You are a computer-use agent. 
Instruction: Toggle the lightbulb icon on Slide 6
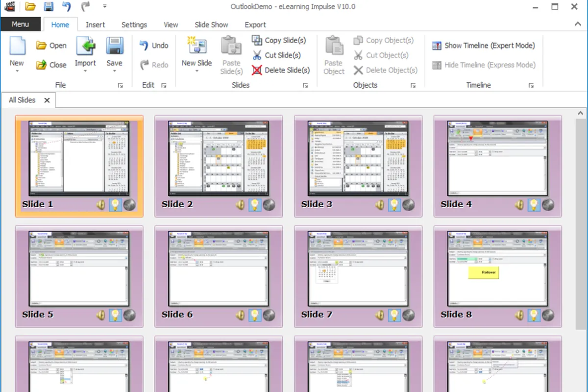pyautogui.click(x=255, y=315)
